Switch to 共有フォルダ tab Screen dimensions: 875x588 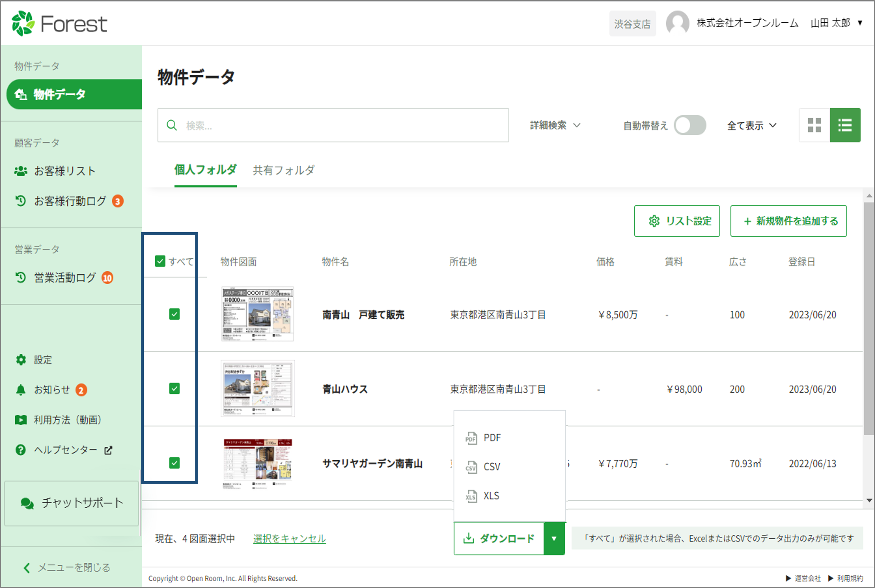click(x=283, y=170)
